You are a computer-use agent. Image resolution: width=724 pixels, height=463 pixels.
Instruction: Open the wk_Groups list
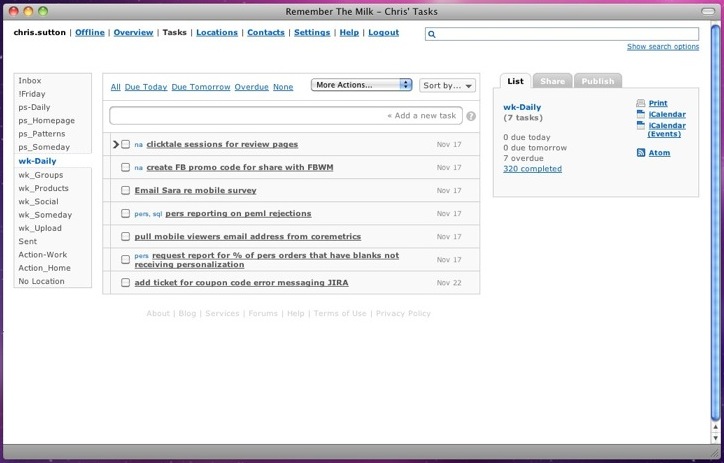[41, 175]
